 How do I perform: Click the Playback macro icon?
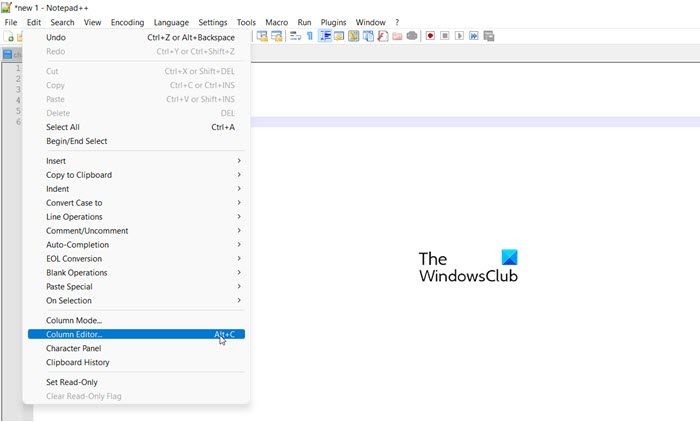459,36
